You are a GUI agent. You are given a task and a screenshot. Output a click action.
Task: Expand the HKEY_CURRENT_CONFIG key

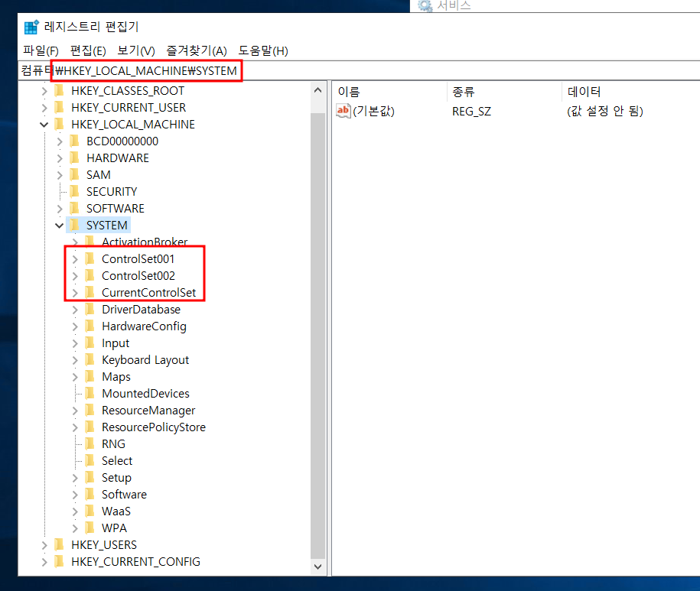click(x=44, y=562)
